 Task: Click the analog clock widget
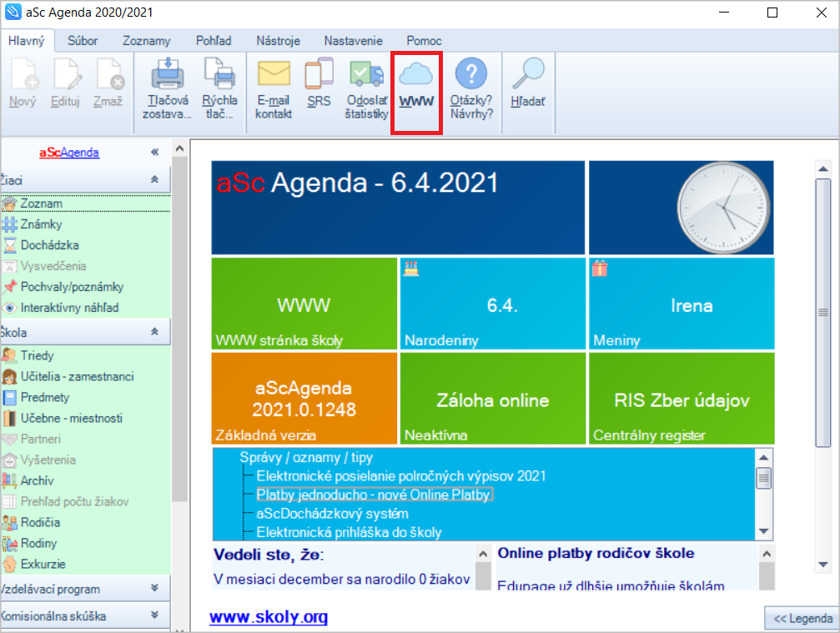coord(723,208)
